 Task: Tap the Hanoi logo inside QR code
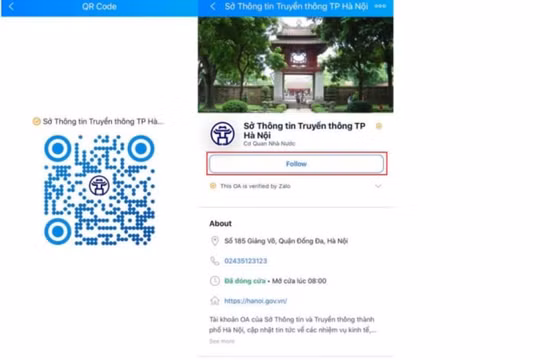pos(99,185)
